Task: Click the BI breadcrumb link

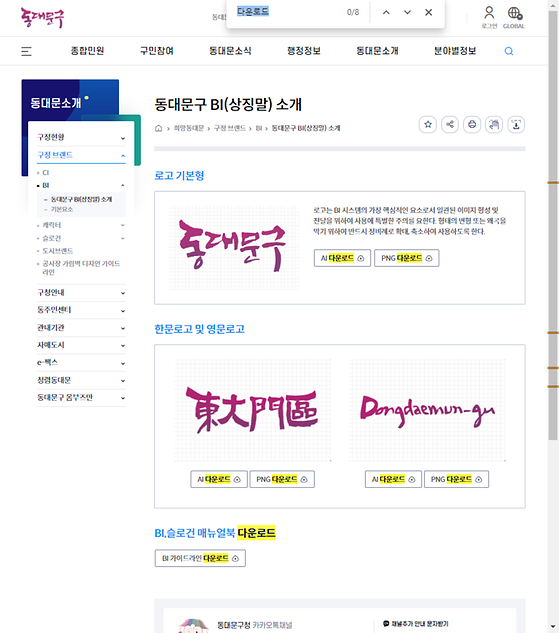Action: [x=259, y=128]
